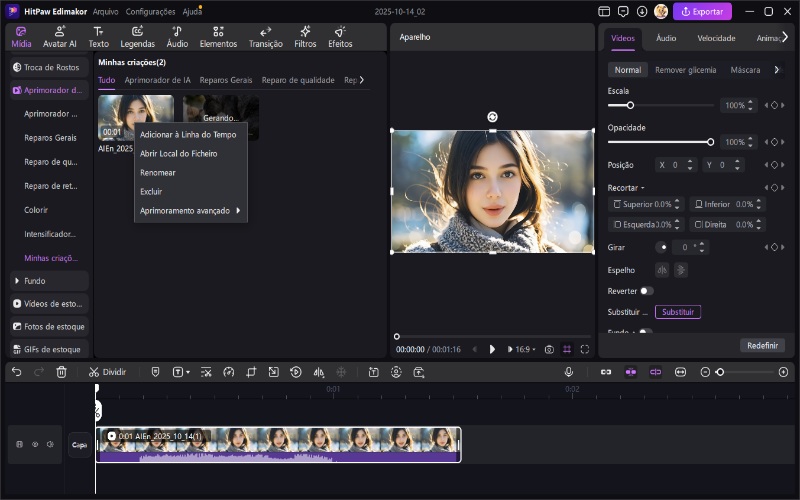Screen dimensions: 800x500
Task: Click the Redefinir button
Action: point(762,345)
